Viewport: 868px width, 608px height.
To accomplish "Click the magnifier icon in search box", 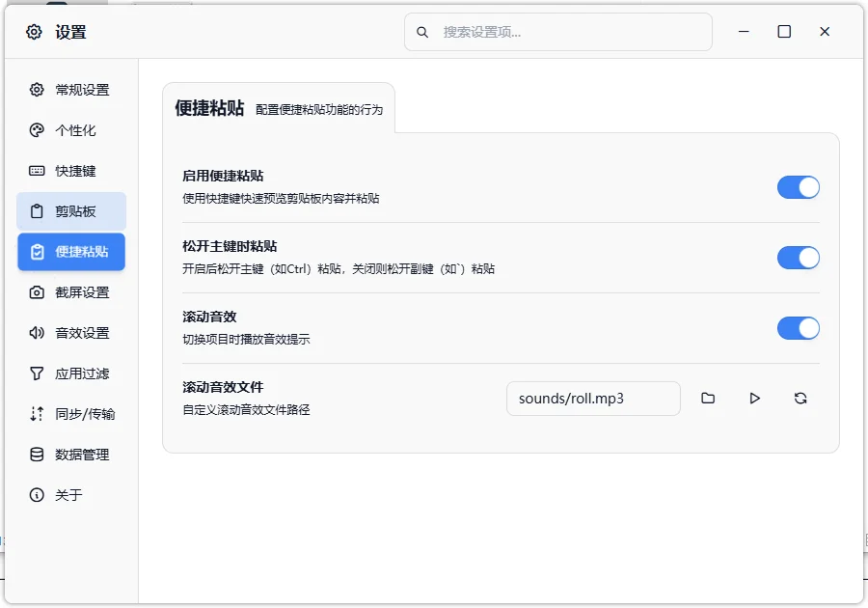I will [x=422, y=32].
